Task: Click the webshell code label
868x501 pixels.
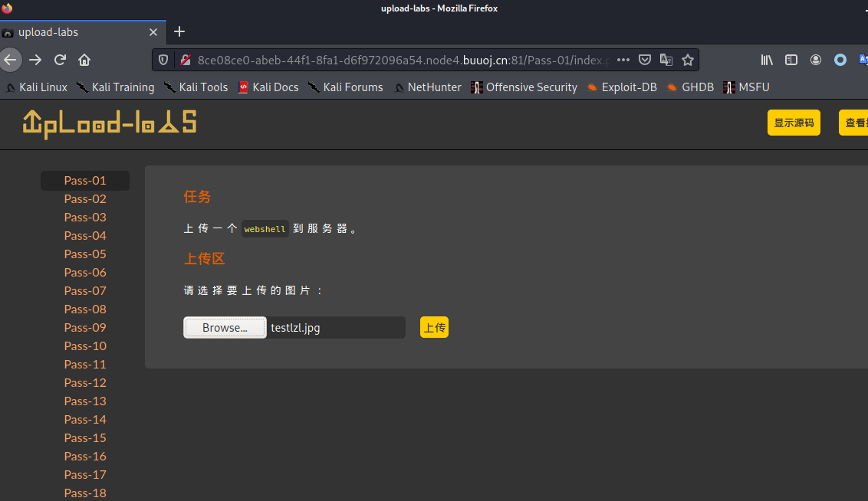Action: coord(265,229)
